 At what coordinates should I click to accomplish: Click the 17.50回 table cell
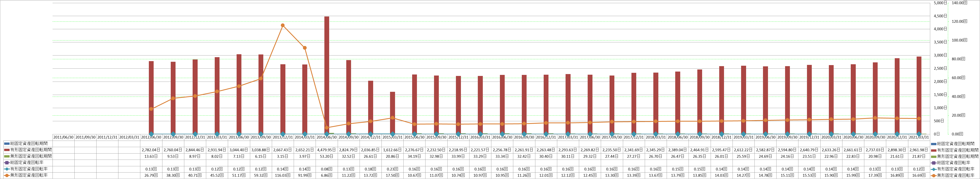[x=393, y=175]
